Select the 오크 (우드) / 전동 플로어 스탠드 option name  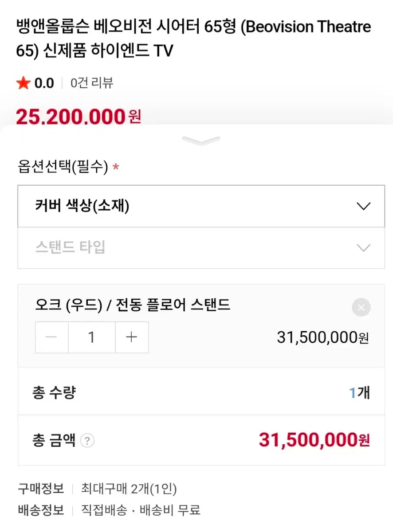pyautogui.click(x=133, y=305)
